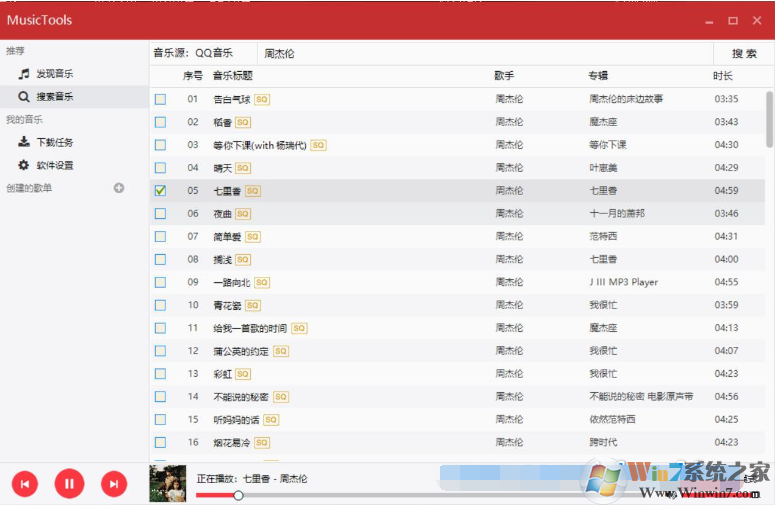Click the magnifier icon for 搜索音乐
Image resolution: width=777 pixels, height=507 pixels.
(x=24, y=97)
